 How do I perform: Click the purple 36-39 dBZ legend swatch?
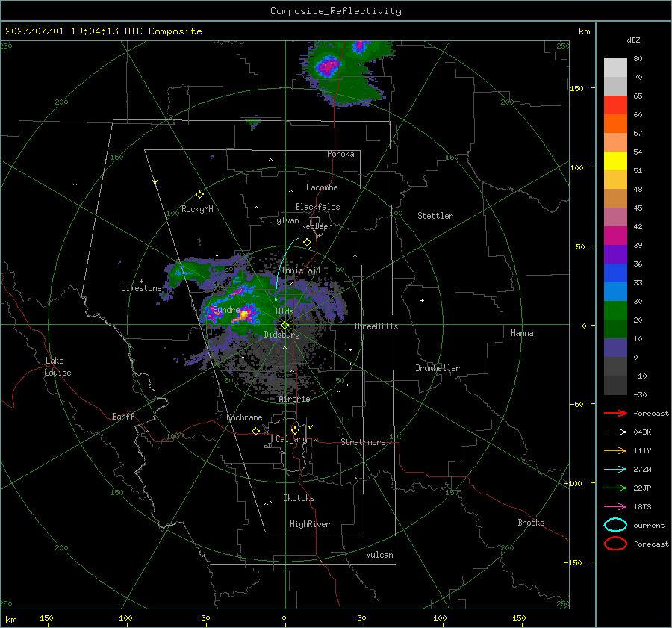pos(615,254)
